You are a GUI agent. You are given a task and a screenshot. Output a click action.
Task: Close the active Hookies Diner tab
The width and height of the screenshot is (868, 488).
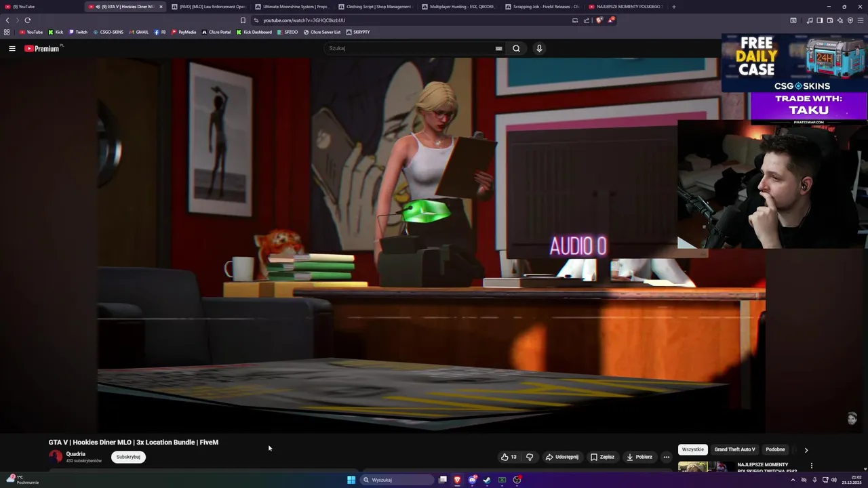coord(161,7)
